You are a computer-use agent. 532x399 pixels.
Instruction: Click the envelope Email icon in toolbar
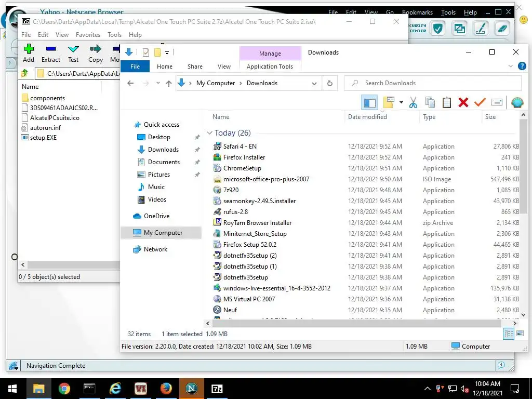(x=496, y=102)
